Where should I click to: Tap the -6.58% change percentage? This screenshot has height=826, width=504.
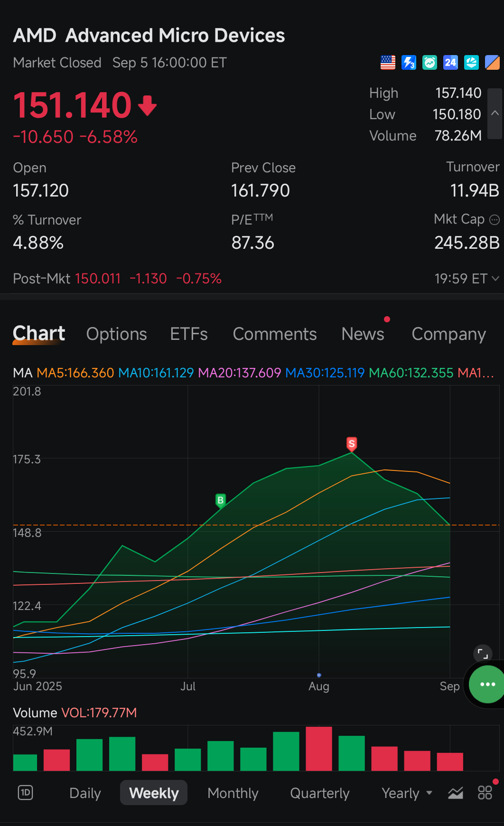point(109,137)
